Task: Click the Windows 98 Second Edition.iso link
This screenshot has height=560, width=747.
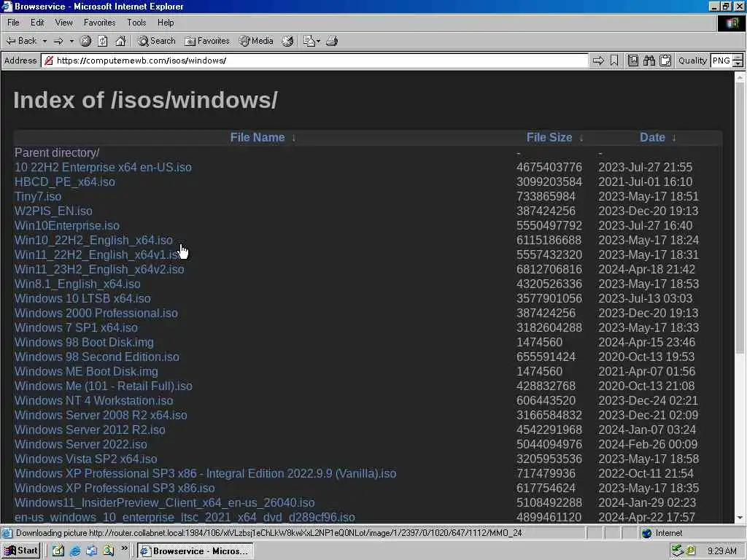Action: [x=97, y=357]
